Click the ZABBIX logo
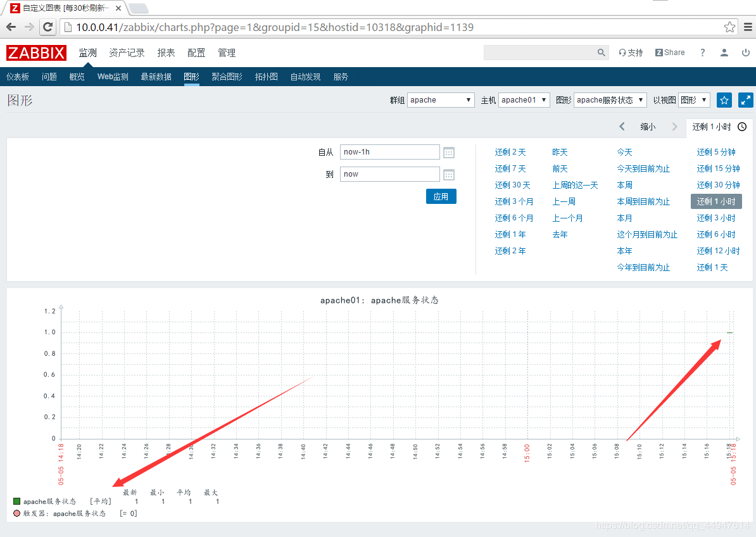Image resolution: width=756 pixels, height=537 pixels. (36, 53)
